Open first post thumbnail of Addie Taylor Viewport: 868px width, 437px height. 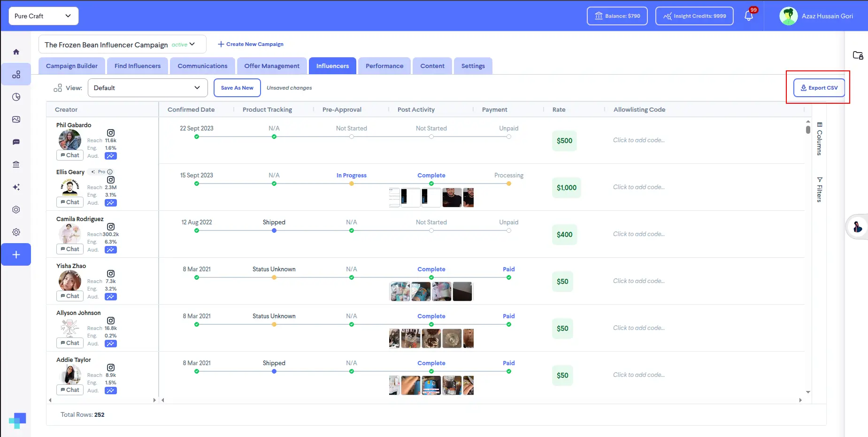pos(394,385)
